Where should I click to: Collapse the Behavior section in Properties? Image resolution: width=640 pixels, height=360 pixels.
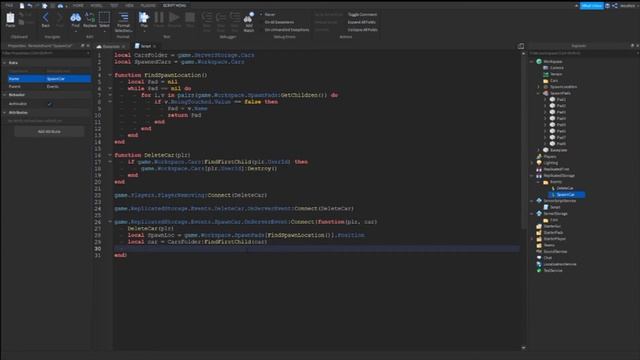coord(4,95)
